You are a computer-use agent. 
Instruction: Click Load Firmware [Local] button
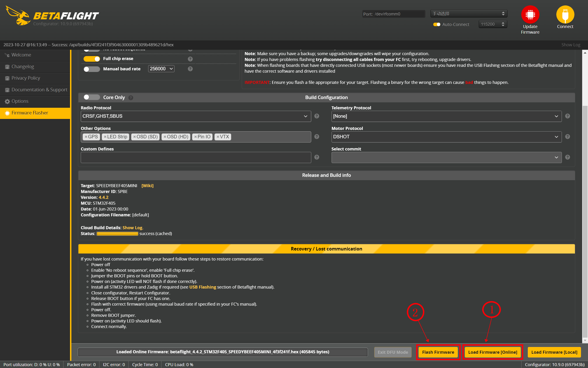(554, 352)
